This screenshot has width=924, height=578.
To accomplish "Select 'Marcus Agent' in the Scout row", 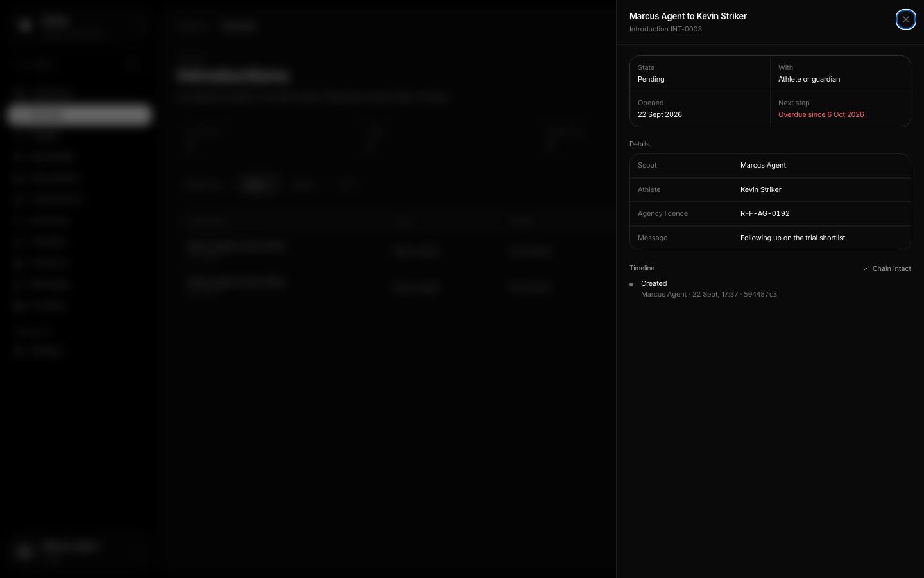I will pos(763,165).
